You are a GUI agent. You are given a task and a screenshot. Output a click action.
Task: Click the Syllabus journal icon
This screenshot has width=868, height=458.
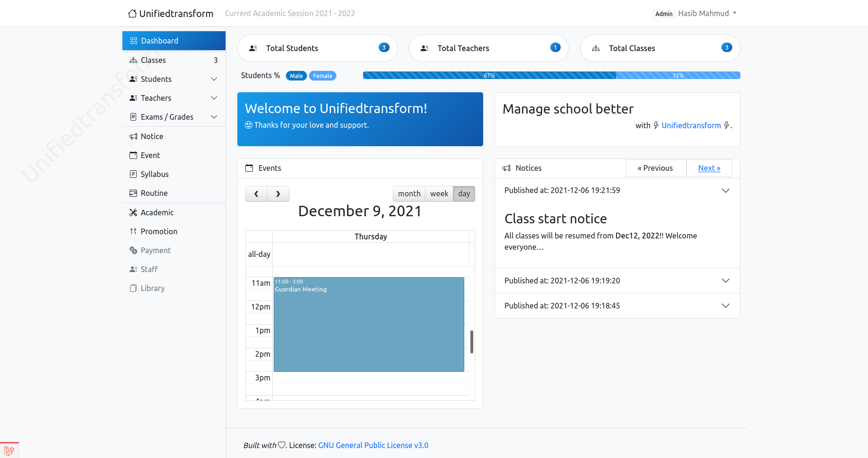(x=133, y=174)
